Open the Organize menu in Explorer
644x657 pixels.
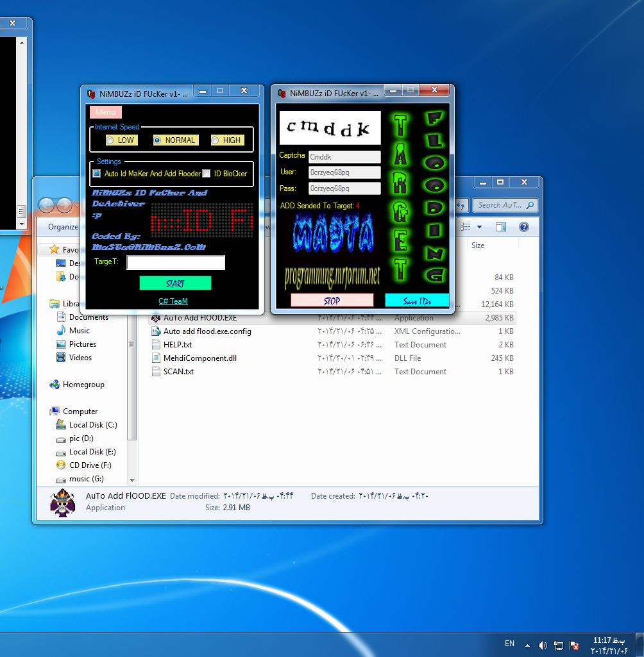tap(63, 227)
